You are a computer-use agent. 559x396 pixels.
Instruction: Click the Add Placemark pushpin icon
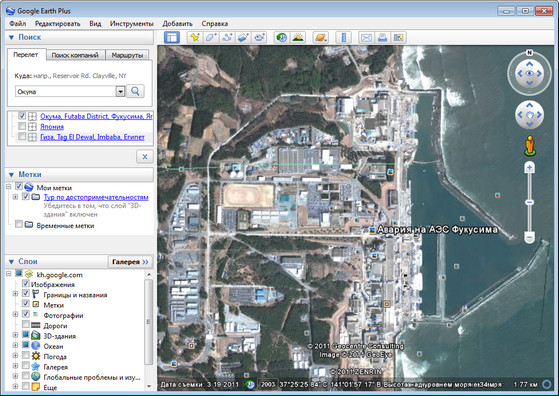(195, 37)
